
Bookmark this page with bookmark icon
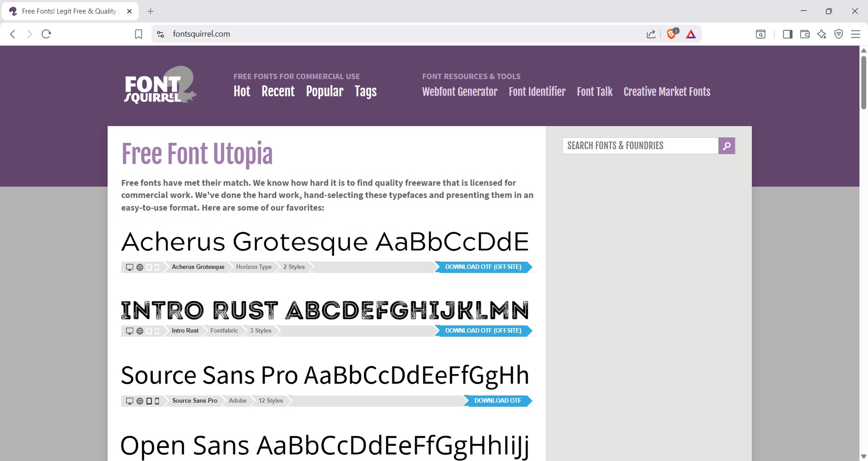click(x=139, y=34)
